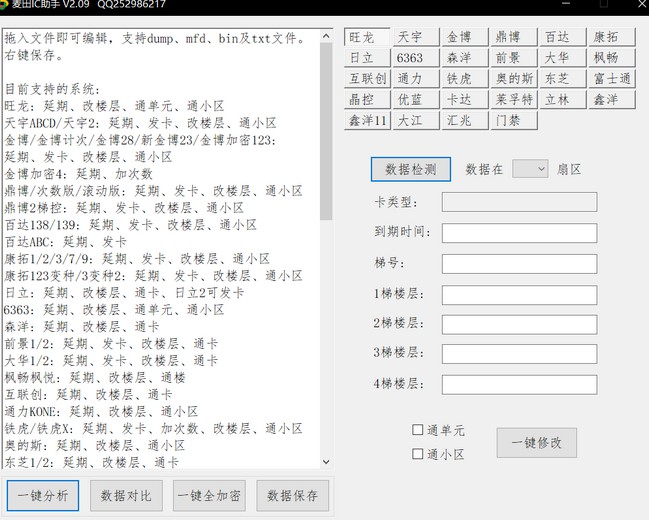Click the 6363 system button

416,58
